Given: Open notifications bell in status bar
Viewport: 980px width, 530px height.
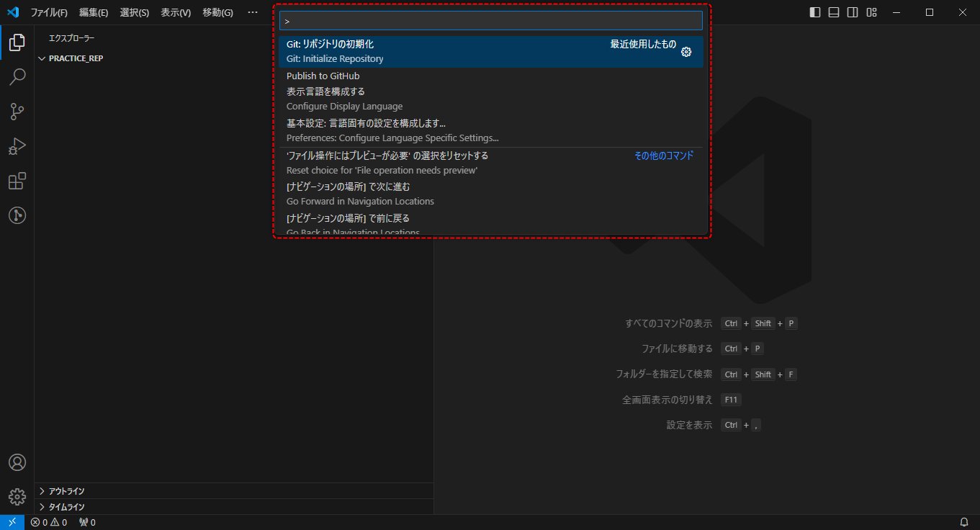Looking at the screenshot, I should [964, 522].
